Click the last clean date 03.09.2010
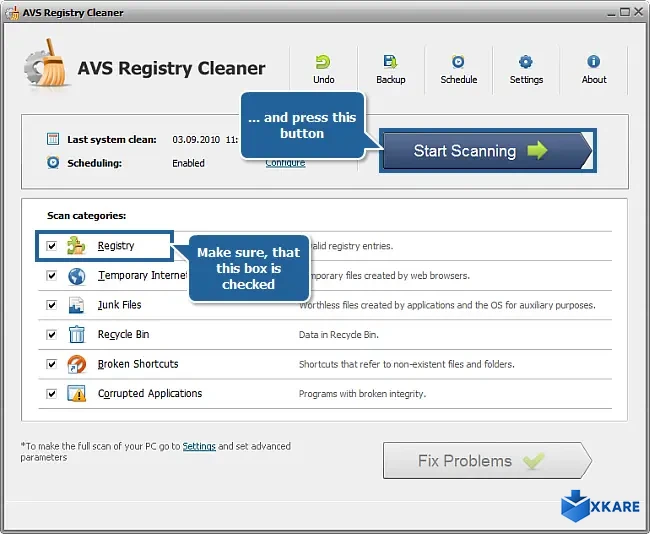This screenshot has width=650, height=534. 196,140
